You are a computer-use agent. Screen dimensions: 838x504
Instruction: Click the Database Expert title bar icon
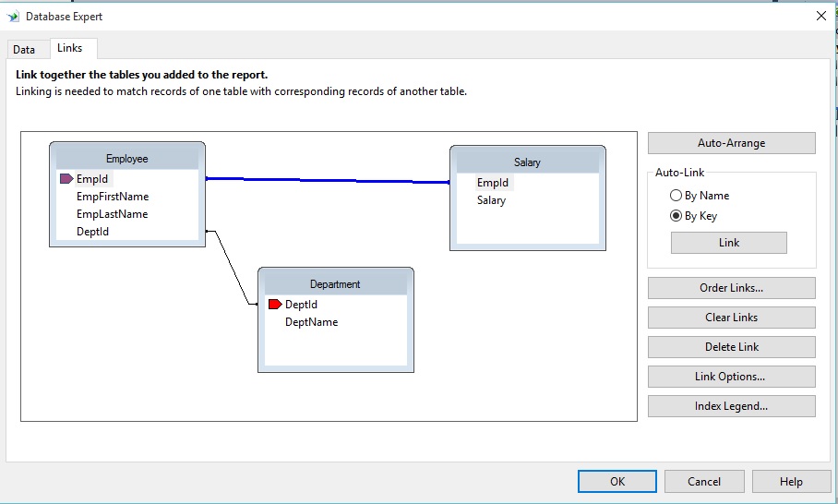coord(13,16)
